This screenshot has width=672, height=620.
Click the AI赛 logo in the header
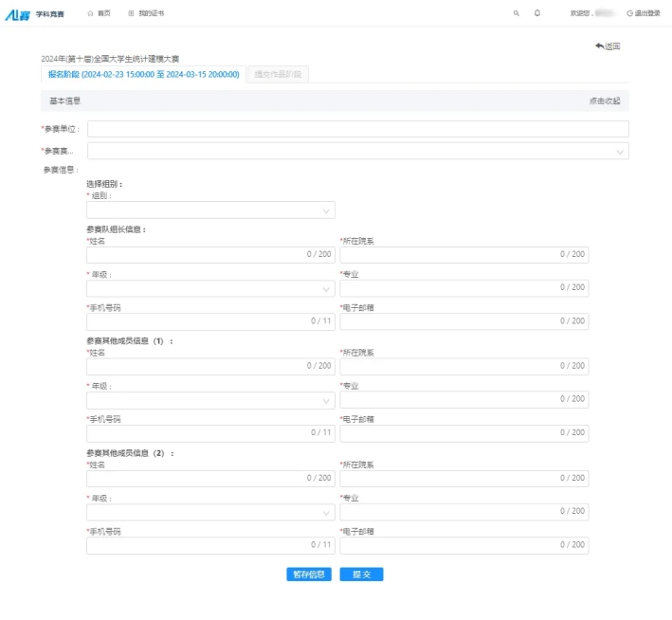17,13
